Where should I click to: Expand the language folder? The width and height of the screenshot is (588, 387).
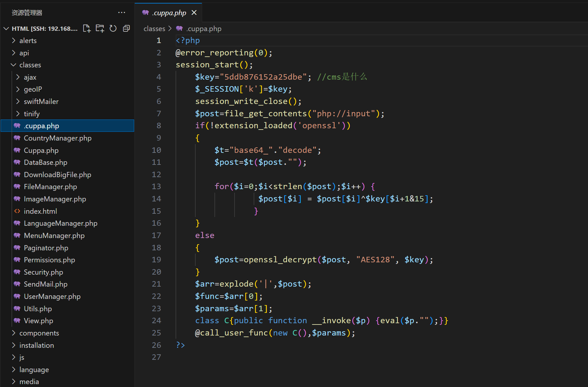point(14,370)
